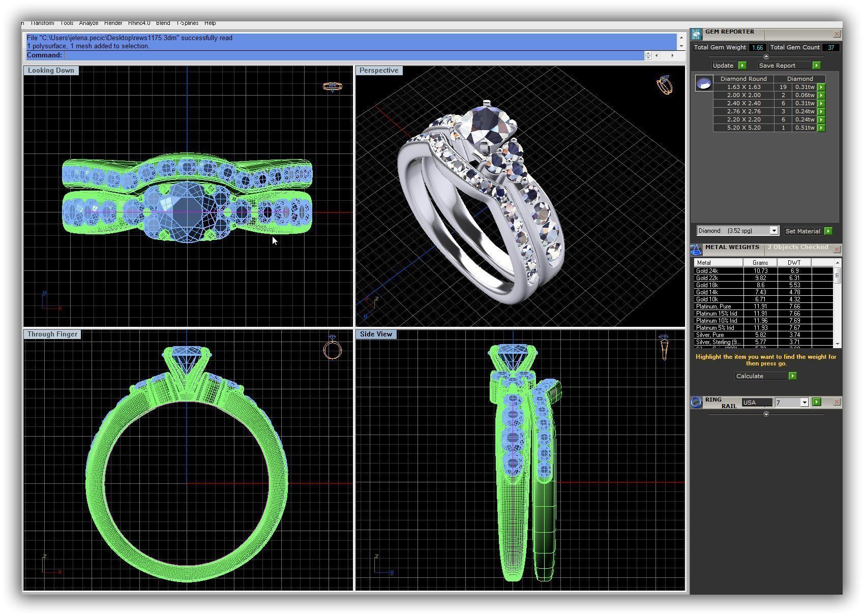Click the Through Finger viewport ring icon
Screen dimensions: 864x616
[333, 348]
